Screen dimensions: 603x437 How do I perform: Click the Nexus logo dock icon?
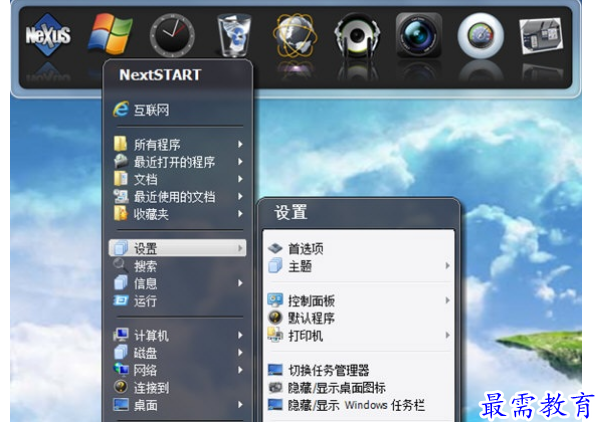[48, 35]
